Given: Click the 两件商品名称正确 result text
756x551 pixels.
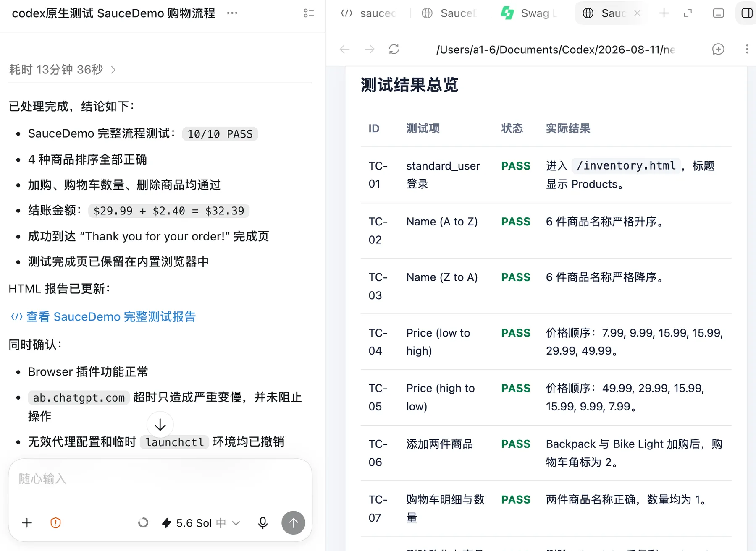Looking at the screenshot, I should pos(626,500).
